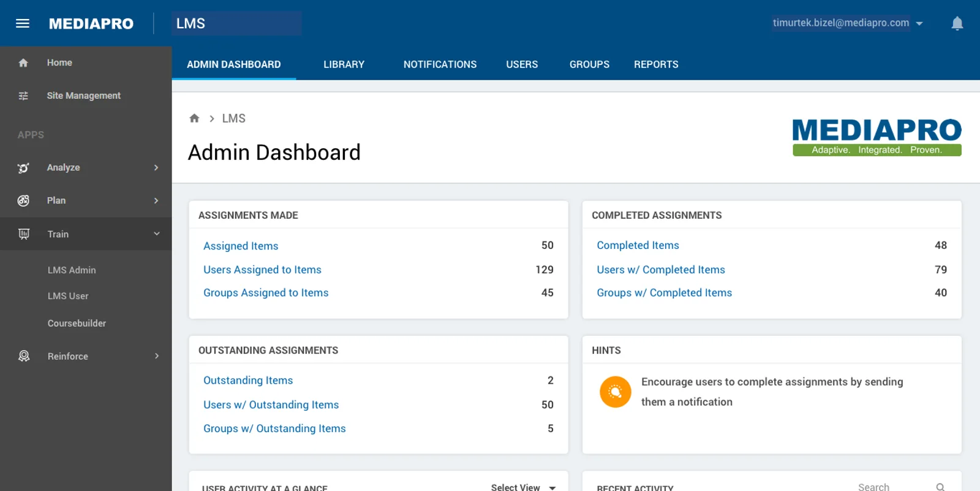Click the Outstanding Items link

click(248, 381)
